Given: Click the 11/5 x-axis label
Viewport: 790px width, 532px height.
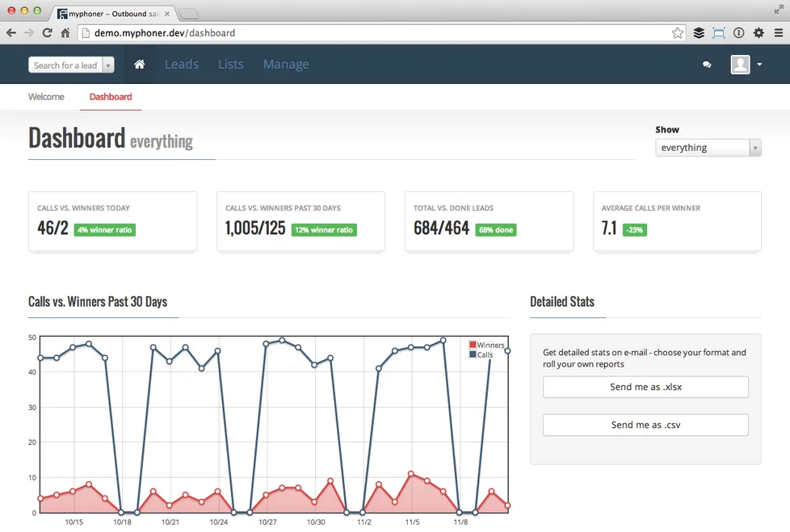Looking at the screenshot, I should pyautogui.click(x=412, y=522).
